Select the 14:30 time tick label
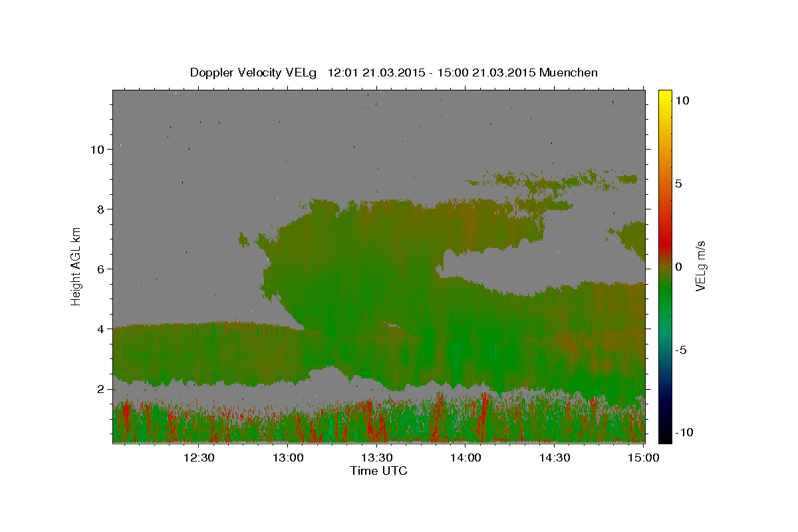Image resolution: width=798 pixels, height=532 pixels. [x=555, y=458]
